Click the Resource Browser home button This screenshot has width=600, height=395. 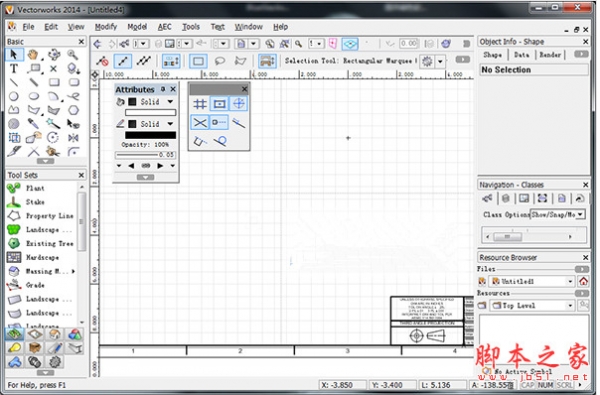click(x=583, y=282)
